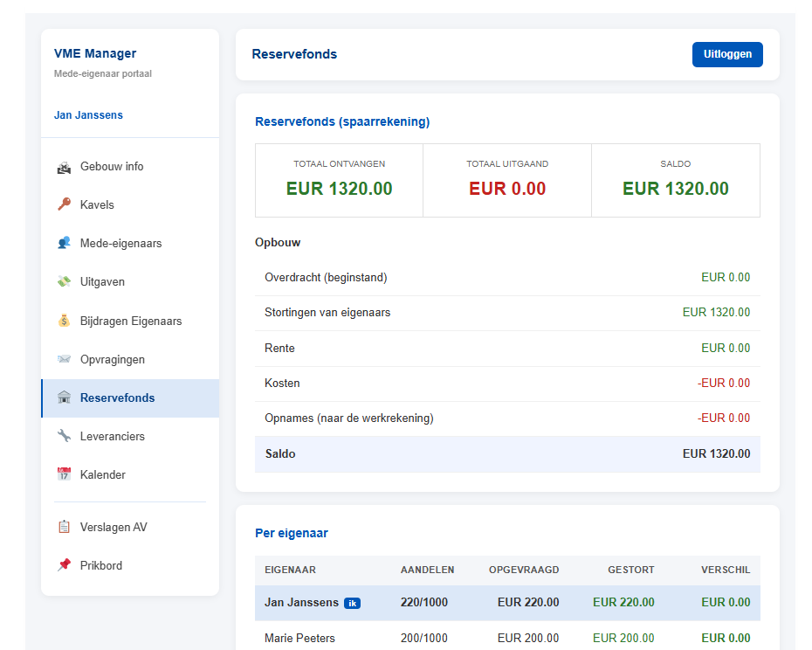Select the Marie Peeters owner name
This screenshot has height=650, width=812.
point(299,638)
